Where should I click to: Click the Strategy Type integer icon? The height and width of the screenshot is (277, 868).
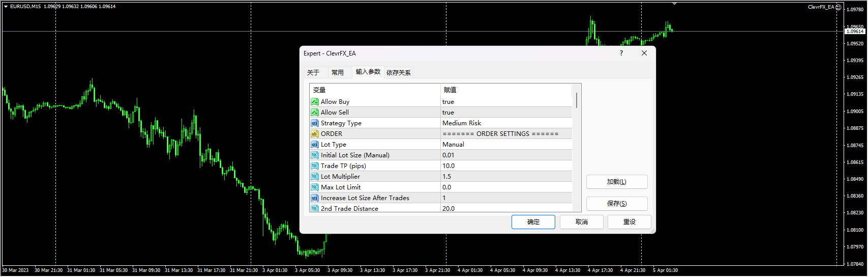pos(315,123)
